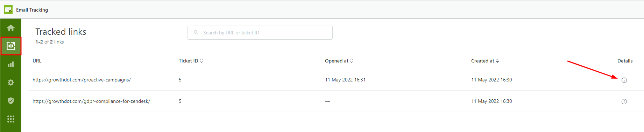
Task: View details info icon for proactive-campaigns link
Action: [624, 80]
